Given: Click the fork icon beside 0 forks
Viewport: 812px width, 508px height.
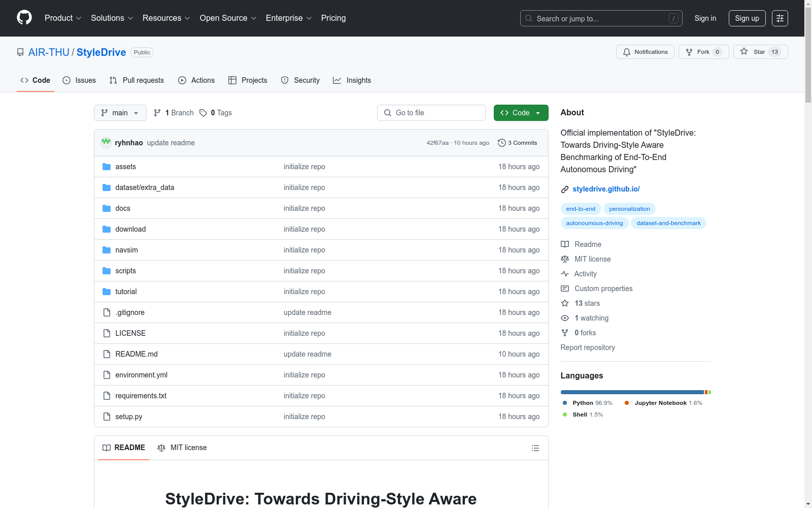Looking at the screenshot, I should point(565,333).
